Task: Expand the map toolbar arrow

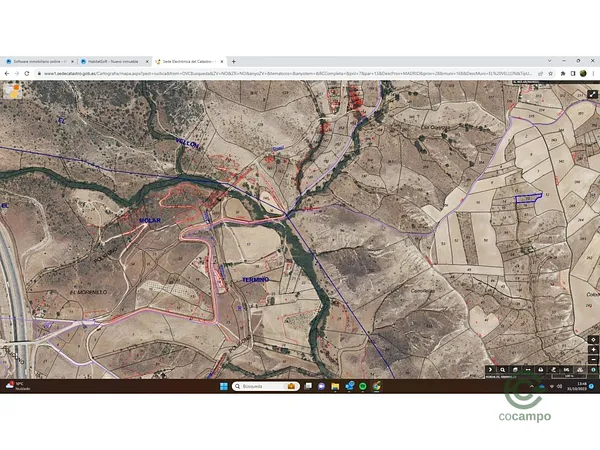Action: tap(489, 370)
